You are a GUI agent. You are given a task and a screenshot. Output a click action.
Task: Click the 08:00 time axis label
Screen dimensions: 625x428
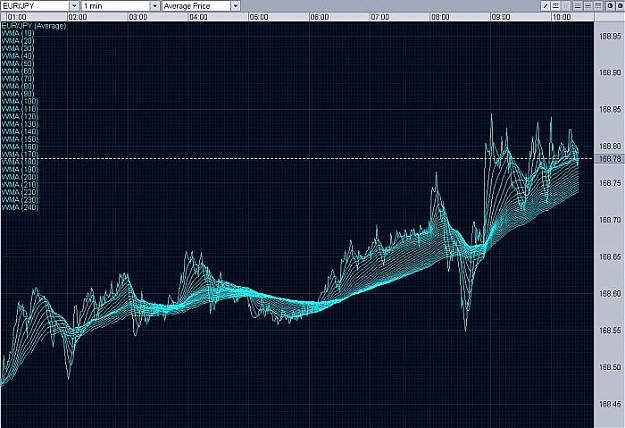coord(440,17)
